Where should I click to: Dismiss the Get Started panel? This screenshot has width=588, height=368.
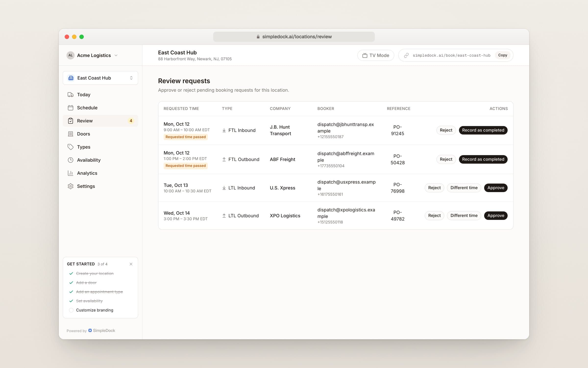pyautogui.click(x=131, y=264)
